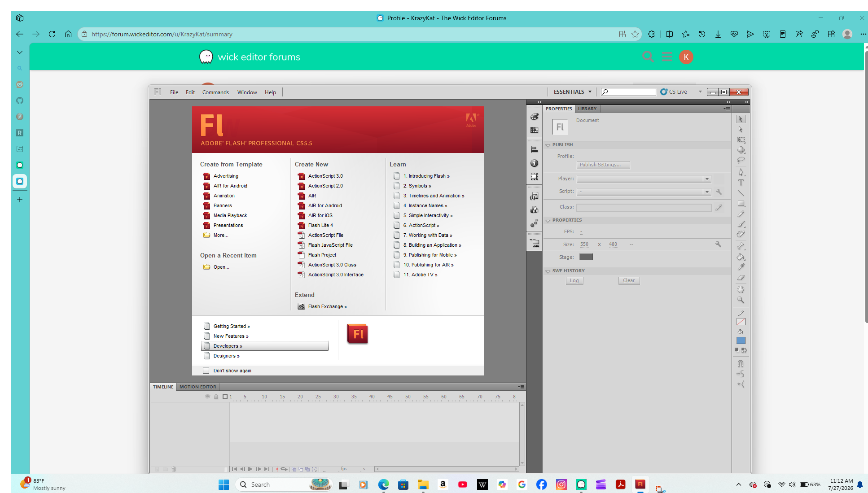Toggle lock all layers padlock icon
This screenshot has height=493, width=868.
coord(216,397)
